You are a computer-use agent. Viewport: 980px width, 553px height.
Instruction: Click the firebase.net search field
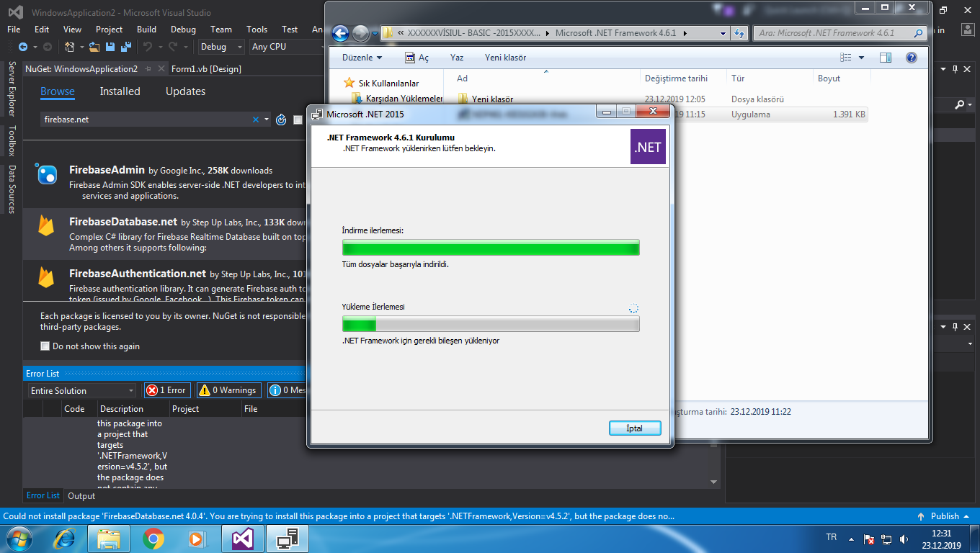click(x=144, y=120)
